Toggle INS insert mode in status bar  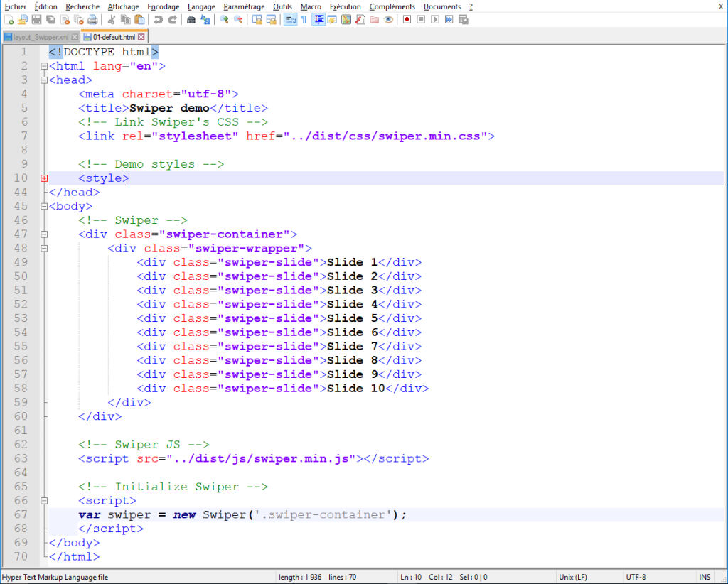tap(705, 577)
